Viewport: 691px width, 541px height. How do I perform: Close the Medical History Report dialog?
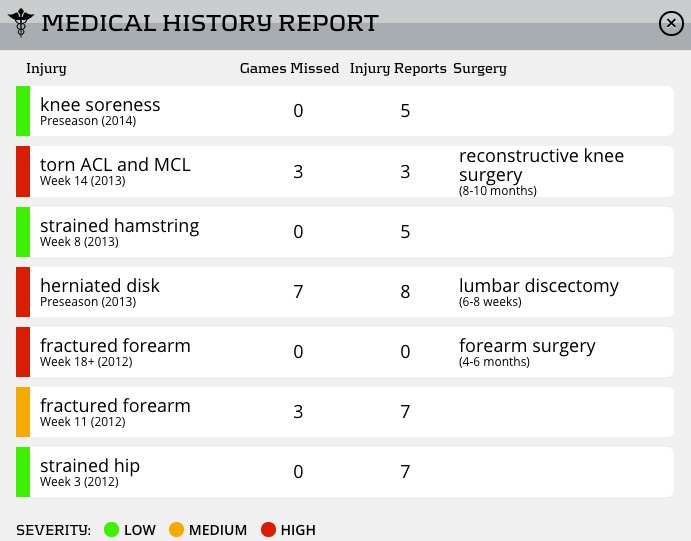click(x=671, y=23)
